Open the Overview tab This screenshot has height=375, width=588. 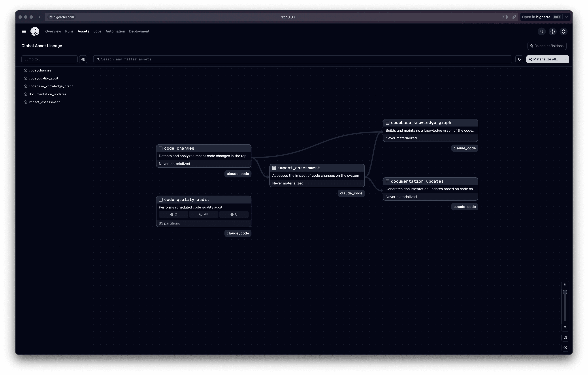(x=53, y=32)
